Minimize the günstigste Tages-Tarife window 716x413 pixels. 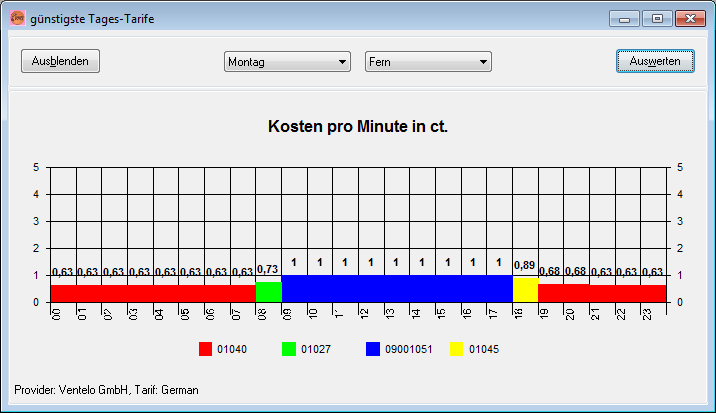click(x=627, y=18)
